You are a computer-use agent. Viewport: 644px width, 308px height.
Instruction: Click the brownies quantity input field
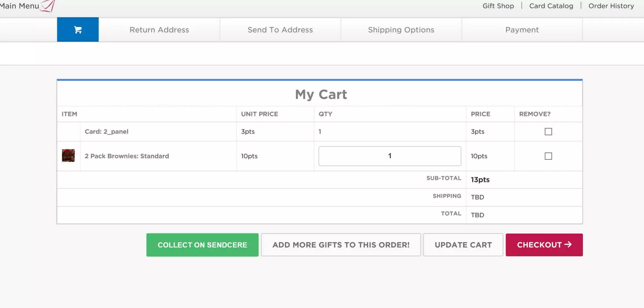pos(390,156)
